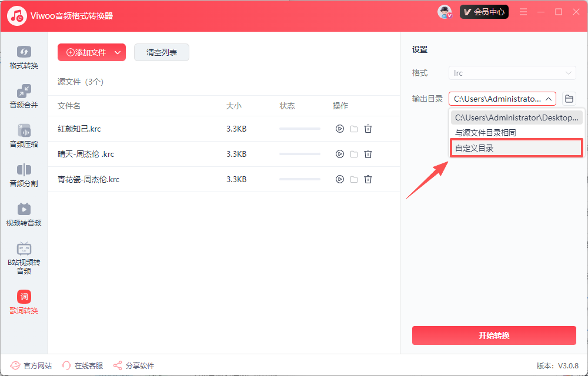Open 音频分割 from the sidebar
588x376 pixels.
[x=24, y=176]
